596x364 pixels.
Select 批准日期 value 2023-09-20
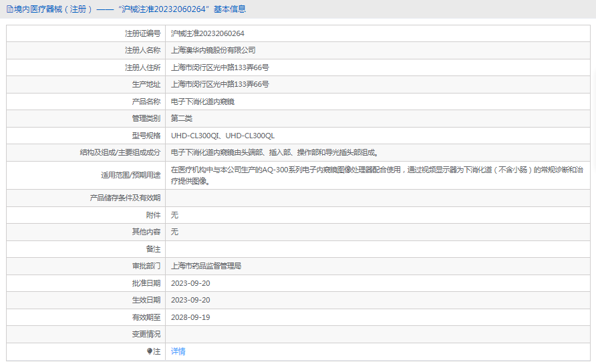tap(190, 283)
